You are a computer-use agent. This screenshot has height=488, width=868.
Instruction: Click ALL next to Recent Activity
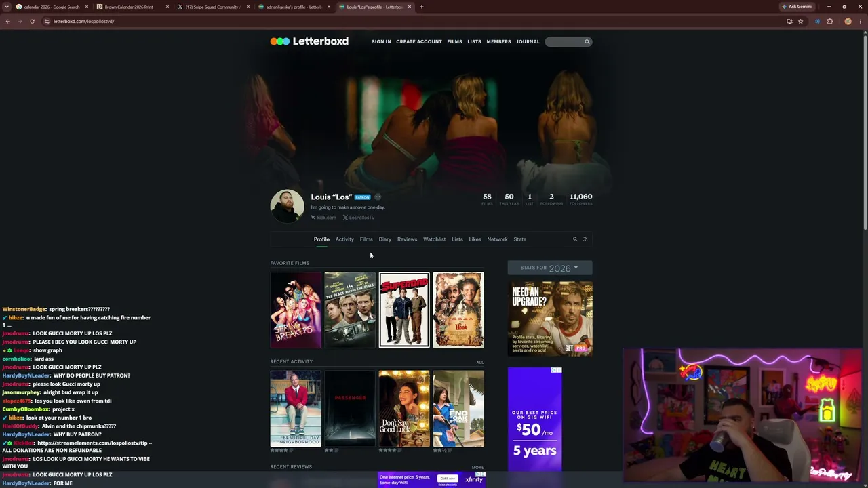[480, 363]
